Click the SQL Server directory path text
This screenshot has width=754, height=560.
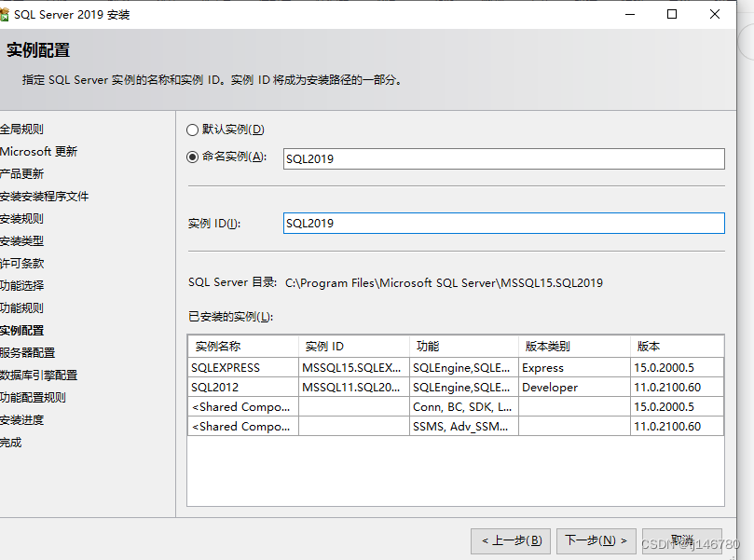444,283
